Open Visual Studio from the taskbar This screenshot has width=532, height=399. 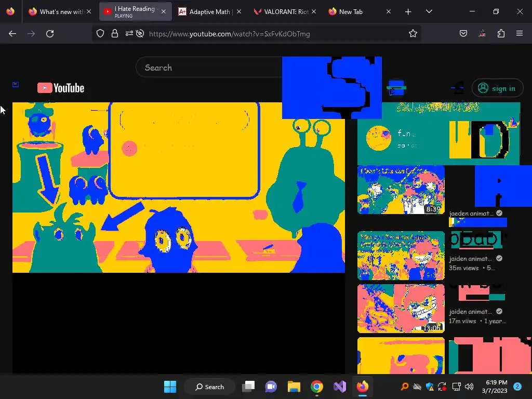click(x=340, y=387)
